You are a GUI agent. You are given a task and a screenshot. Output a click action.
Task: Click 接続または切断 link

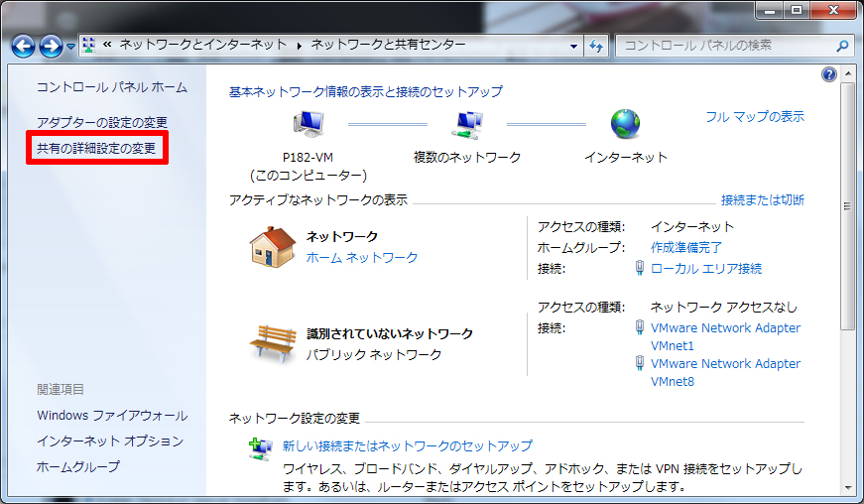pyautogui.click(x=763, y=200)
